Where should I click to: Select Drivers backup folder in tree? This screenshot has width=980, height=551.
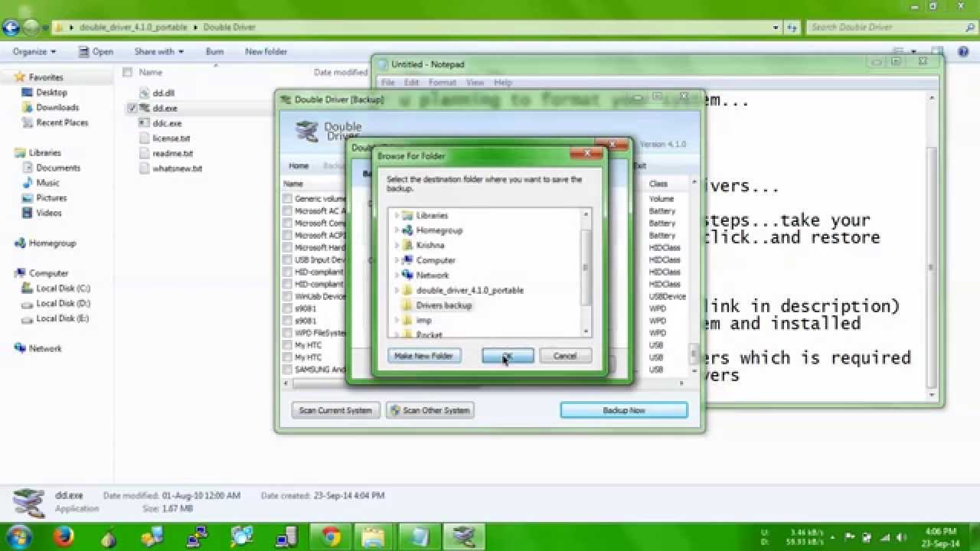pyautogui.click(x=443, y=305)
